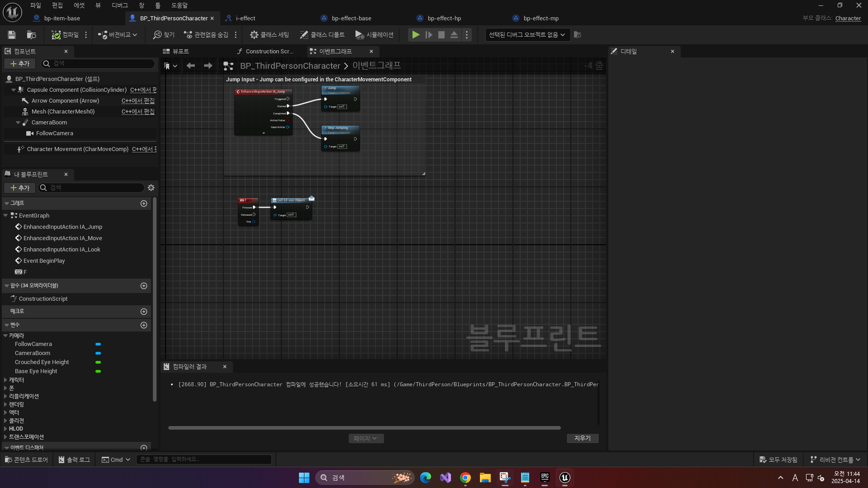Expand the 콜리전 variable category
Viewport: 868px width, 488px height.
tap(5, 421)
